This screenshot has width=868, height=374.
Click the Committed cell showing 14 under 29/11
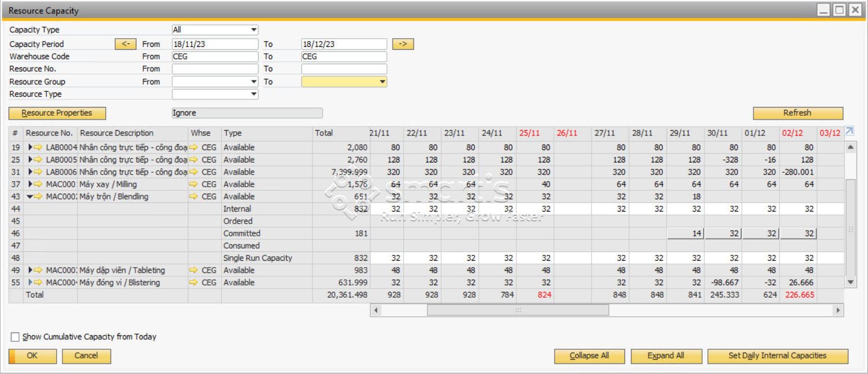click(x=685, y=234)
